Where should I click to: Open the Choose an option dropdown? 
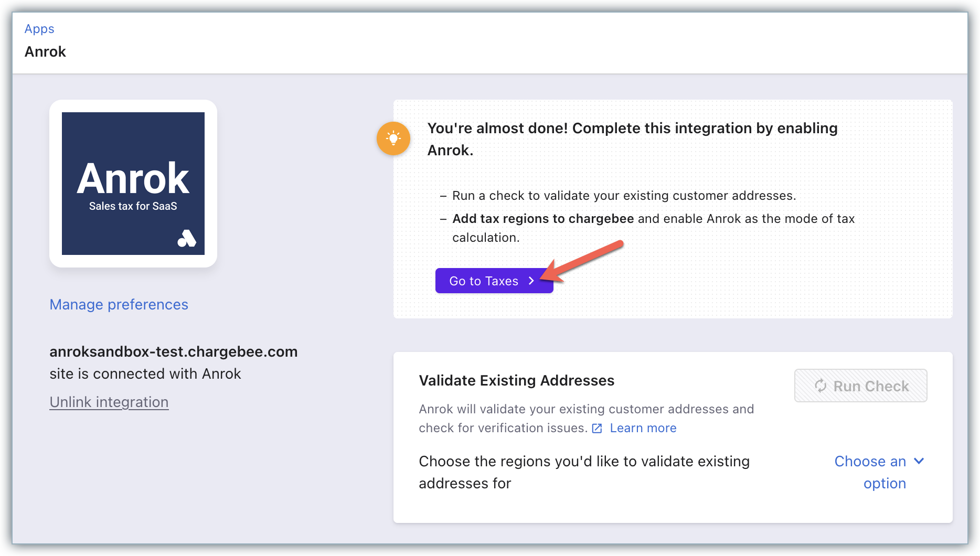[871, 472]
